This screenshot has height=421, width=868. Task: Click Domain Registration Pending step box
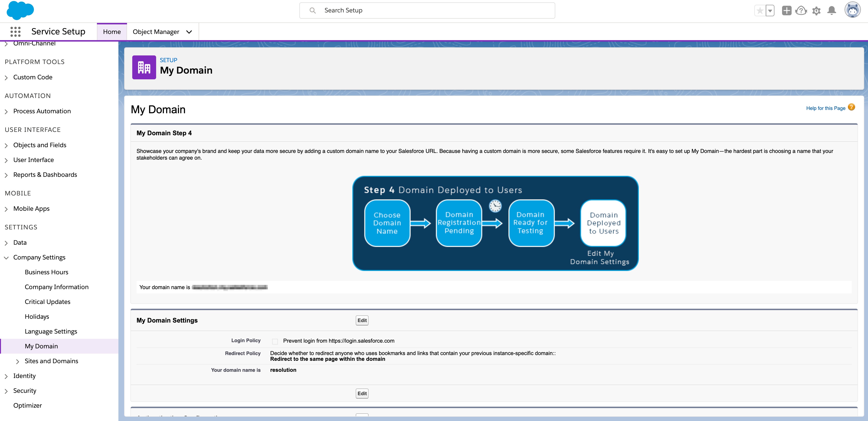459,223
